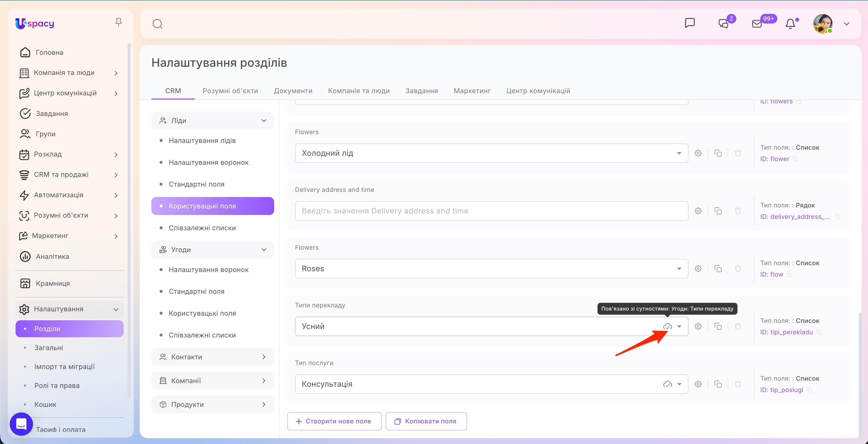Open Аналітика in the sidebar
868x444 pixels.
pyautogui.click(x=52, y=256)
